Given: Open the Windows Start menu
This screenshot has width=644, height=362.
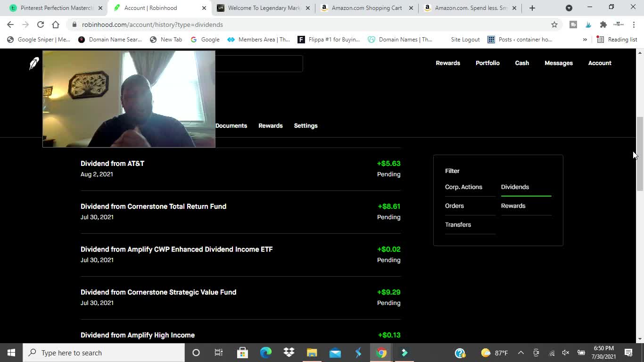Looking at the screenshot, I should pos(11,353).
